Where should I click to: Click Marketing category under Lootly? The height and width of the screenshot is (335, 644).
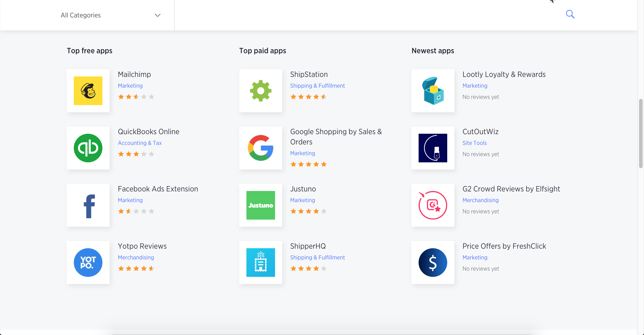pyautogui.click(x=475, y=86)
